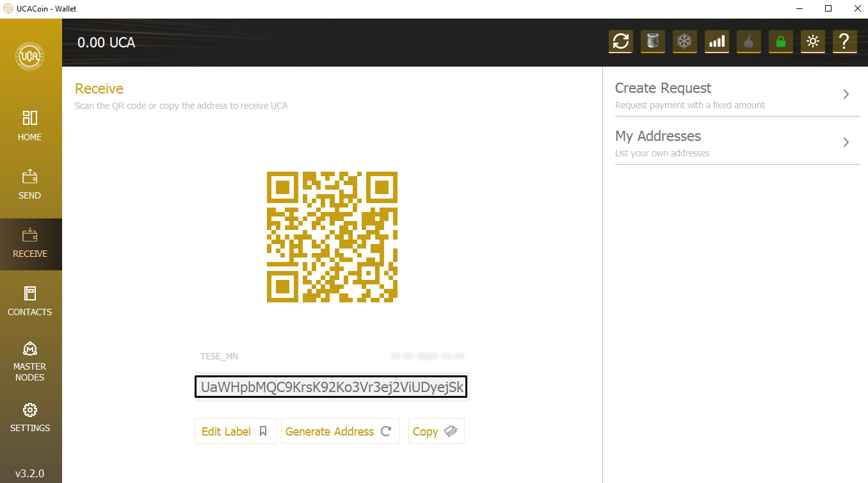Click the wallet address text field
The width and height of the screenshot is (868, 483).
[x=332, y=387]
